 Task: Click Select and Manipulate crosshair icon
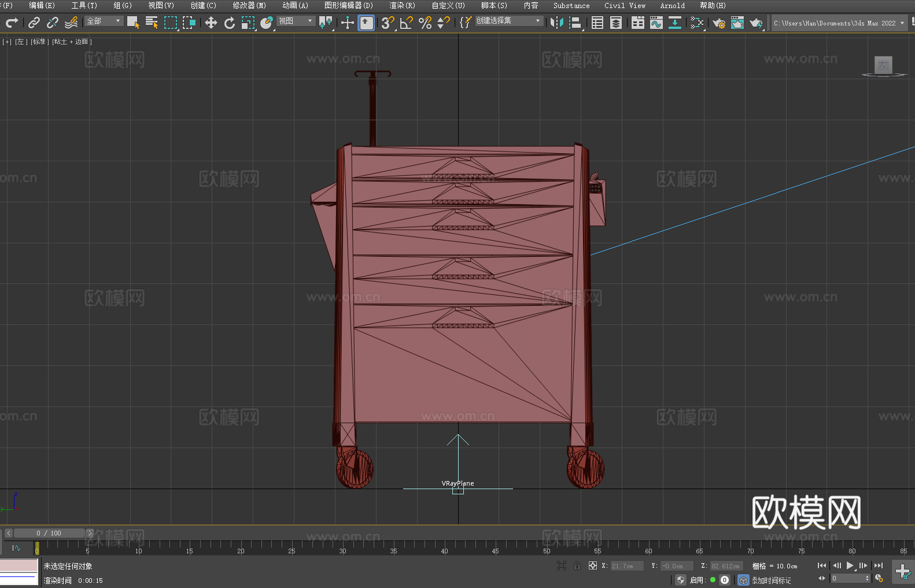click(x=347, y=23)
